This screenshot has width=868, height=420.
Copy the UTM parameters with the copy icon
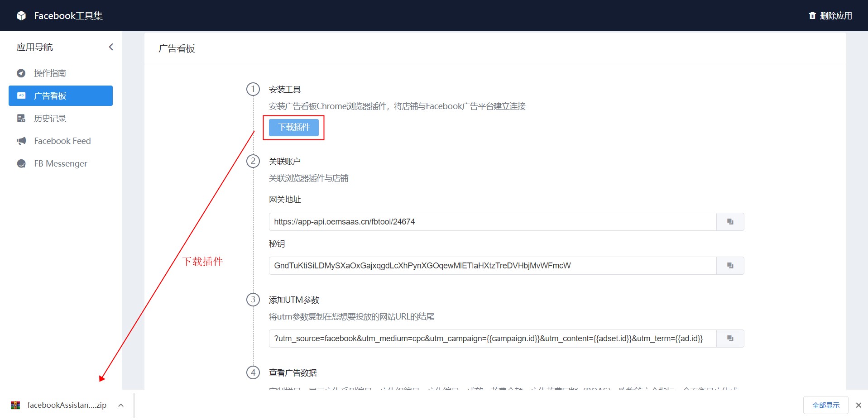[x=730, y=339]
